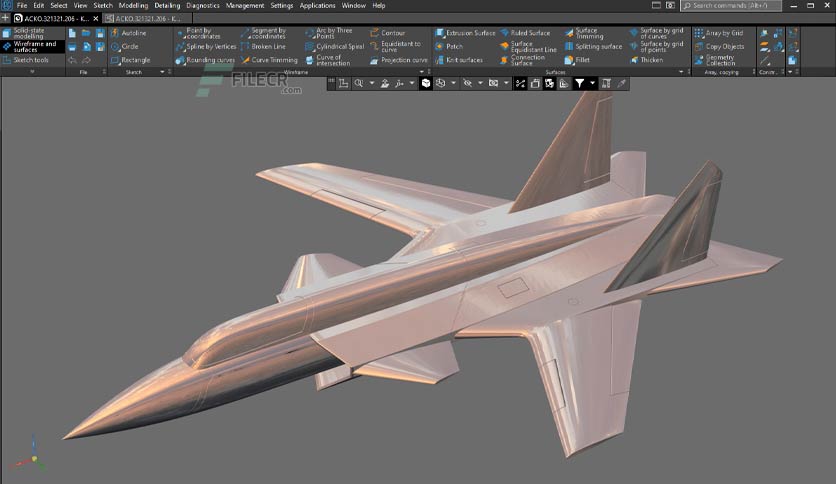Select Surface by grid of points
This screenshot has width=836, height=484.
coord(656,46)
